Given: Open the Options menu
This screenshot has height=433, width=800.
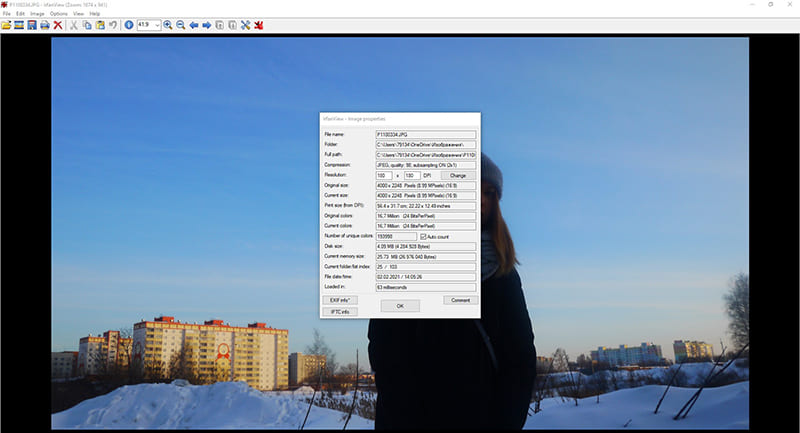Looking at the screenshot, I should [59, 14].
